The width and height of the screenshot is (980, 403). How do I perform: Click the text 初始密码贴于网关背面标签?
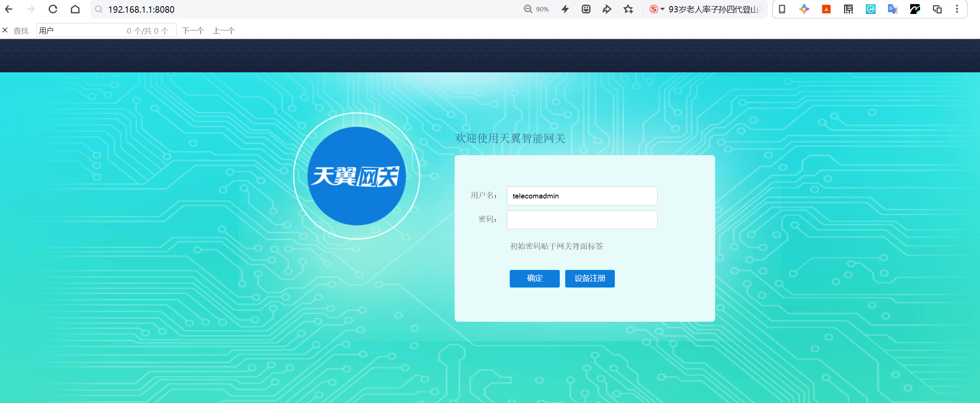[x=557, y=246]
